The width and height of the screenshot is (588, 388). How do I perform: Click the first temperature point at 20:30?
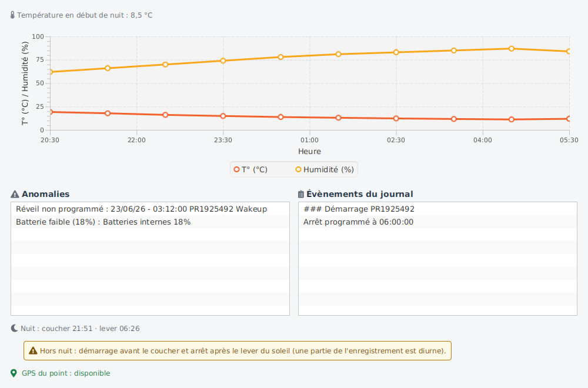coord(50,112)
